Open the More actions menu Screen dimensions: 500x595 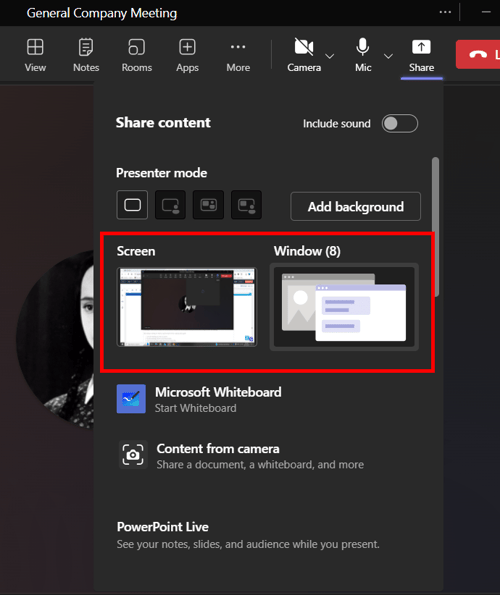[x=238, y=55]
